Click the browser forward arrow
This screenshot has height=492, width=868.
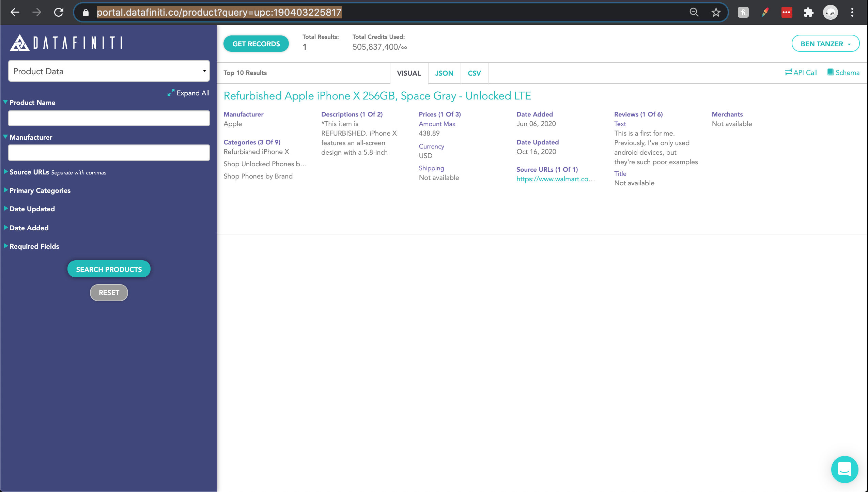tap(37, 12)
